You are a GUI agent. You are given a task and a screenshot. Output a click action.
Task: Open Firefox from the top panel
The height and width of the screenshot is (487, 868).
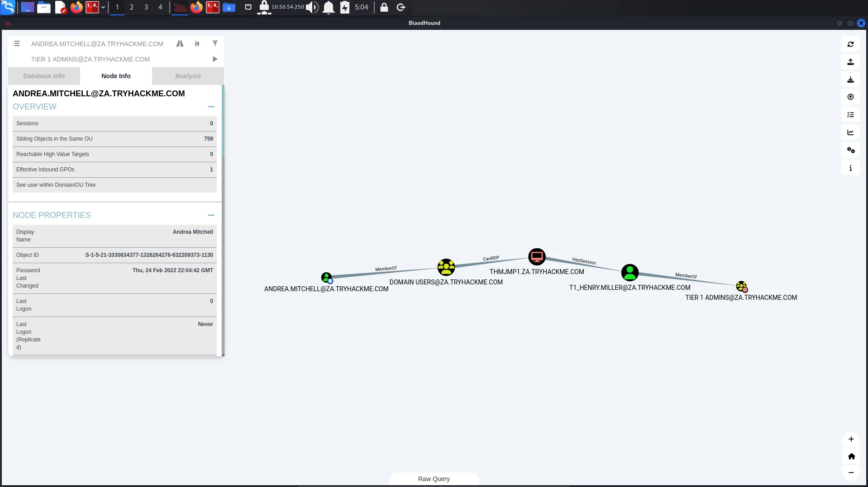click(x=76, y=7)
